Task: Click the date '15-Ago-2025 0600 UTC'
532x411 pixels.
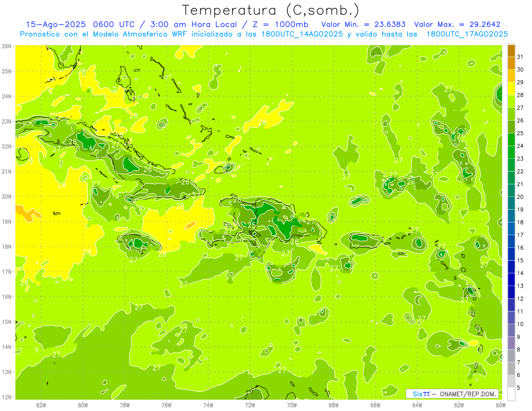Action: (80, 24)
